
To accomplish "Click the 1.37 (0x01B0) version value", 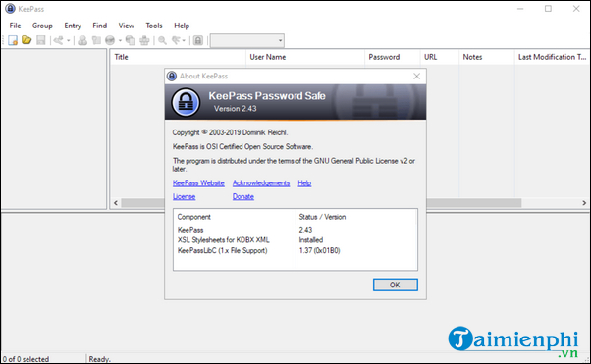I will pos(319,250).
